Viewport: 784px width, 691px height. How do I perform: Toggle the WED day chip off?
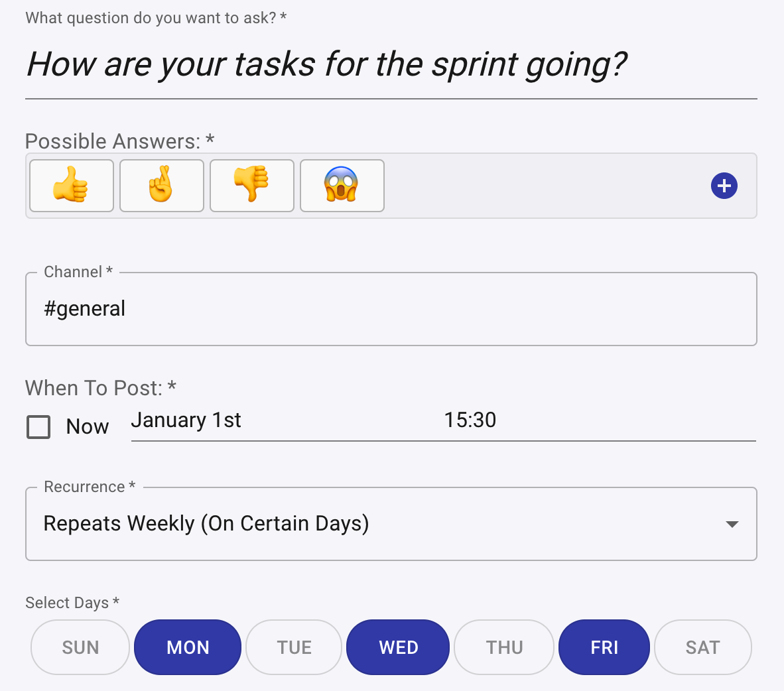tap(398, 647)
